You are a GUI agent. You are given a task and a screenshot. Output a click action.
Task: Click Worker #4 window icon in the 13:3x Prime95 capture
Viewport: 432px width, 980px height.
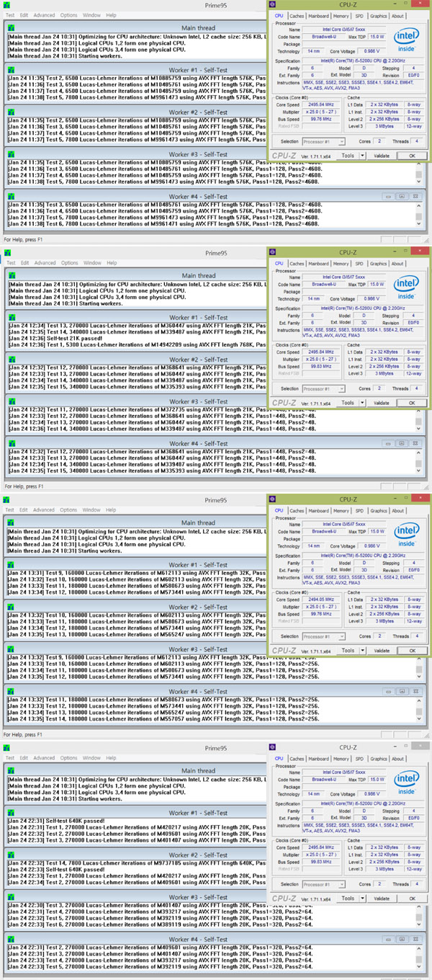pos(10,692)
